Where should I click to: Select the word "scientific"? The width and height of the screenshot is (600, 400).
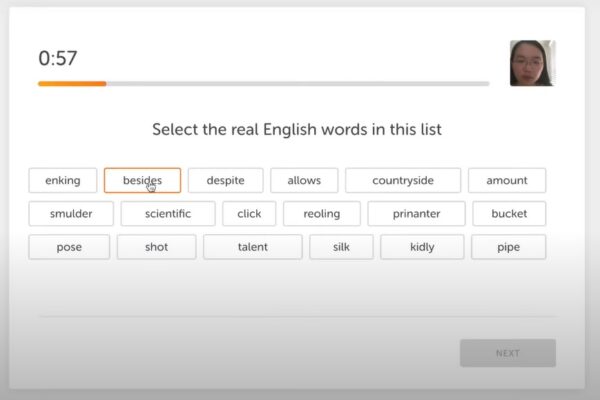[168, 214]
